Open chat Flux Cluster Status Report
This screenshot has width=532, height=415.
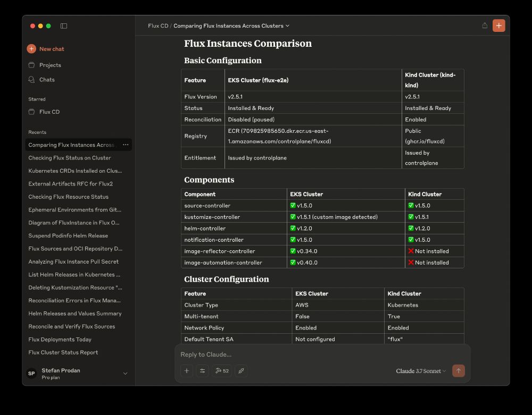63,352
